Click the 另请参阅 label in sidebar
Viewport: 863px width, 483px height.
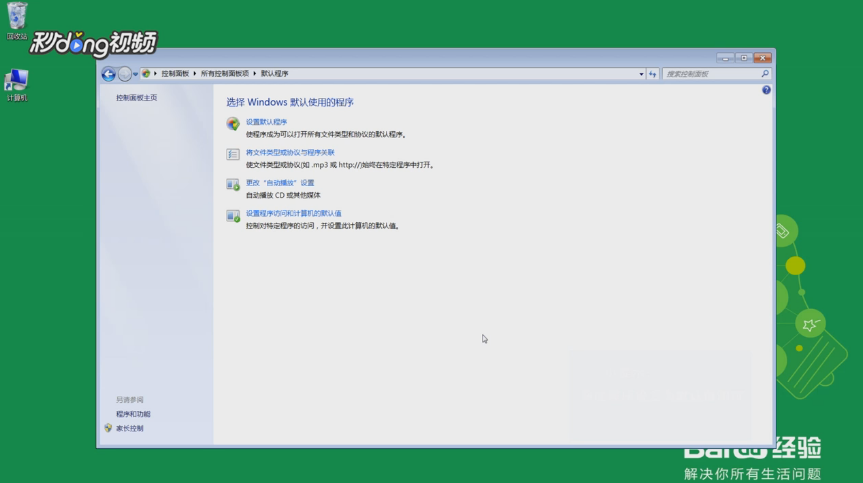point(130,400)
